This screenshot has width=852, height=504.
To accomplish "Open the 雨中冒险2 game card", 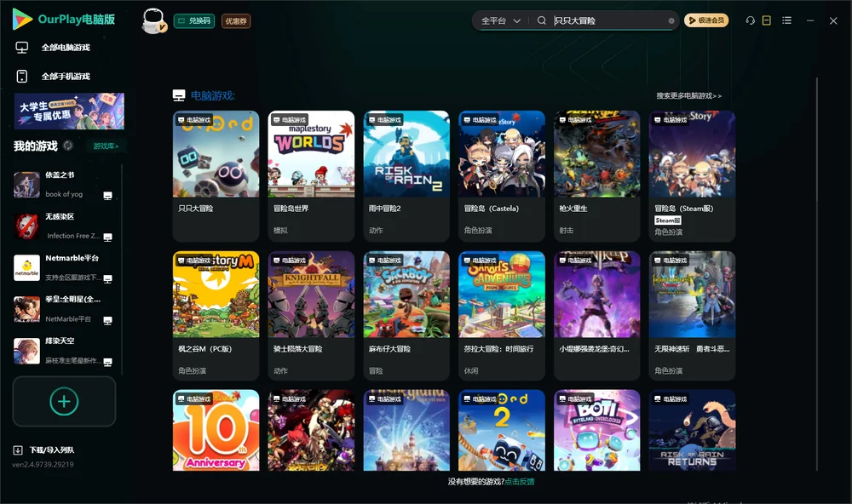I will tap(406, 176).
